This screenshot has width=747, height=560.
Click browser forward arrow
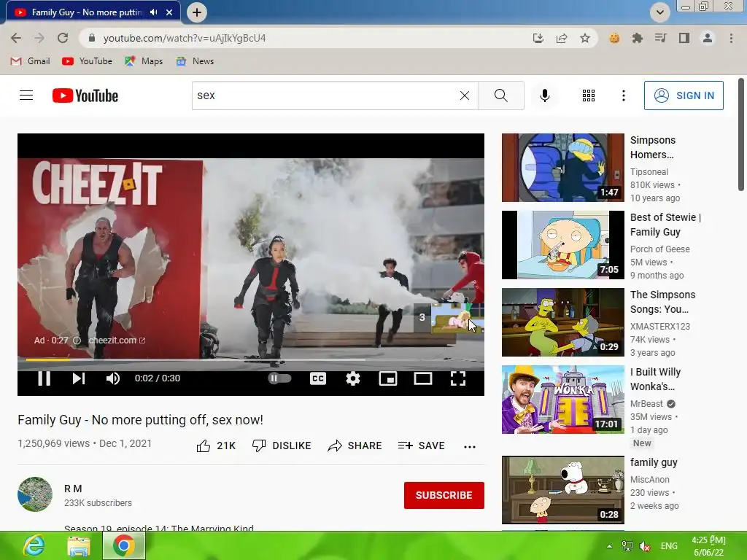pyautogui.click(x=39, y=38)
